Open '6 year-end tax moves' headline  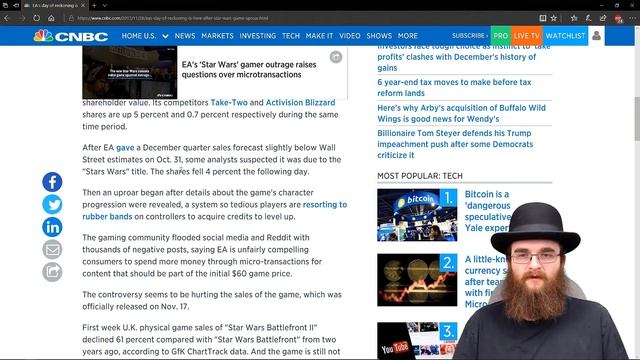tap(454, 87)
